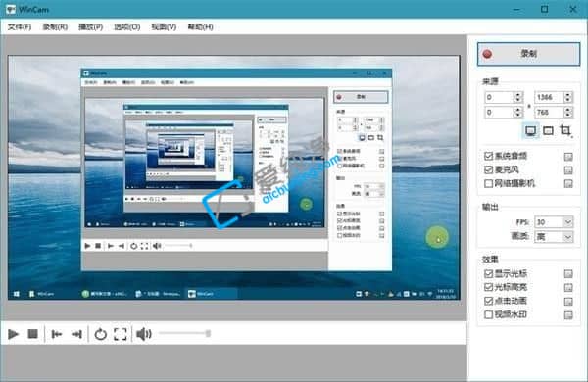Step the 768 height spinner
Viewport: 588px width, 382px height.
(x=567, y=112)
